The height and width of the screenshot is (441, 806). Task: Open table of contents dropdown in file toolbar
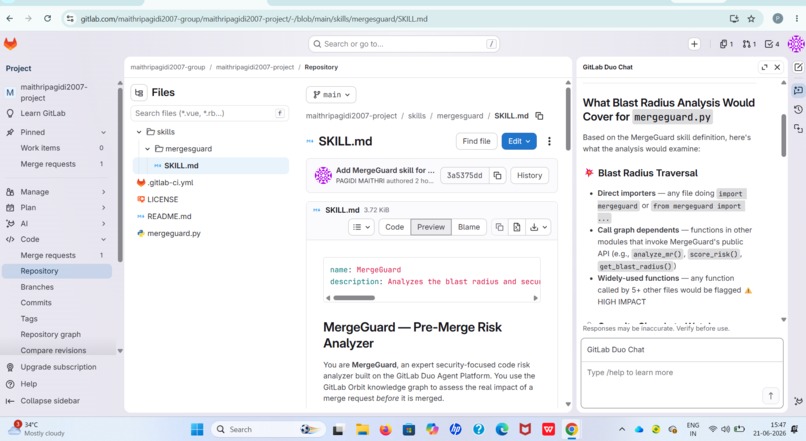pos(361,227)
